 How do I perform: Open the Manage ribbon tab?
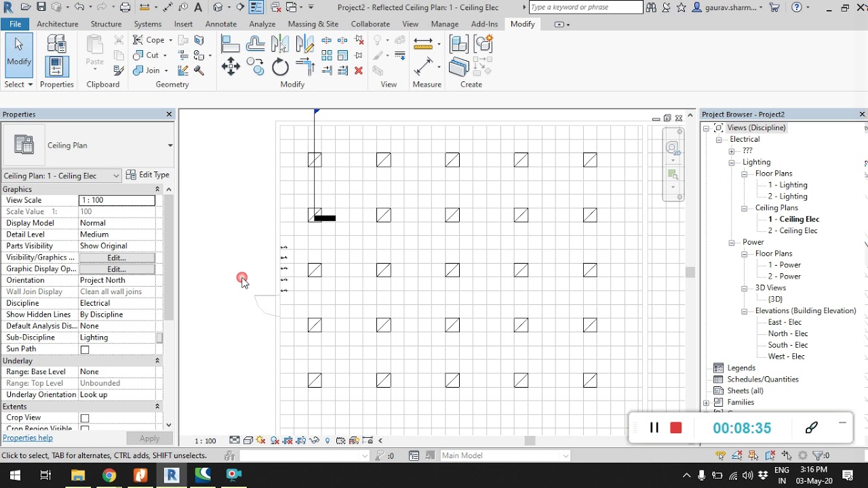coord(445,24)
